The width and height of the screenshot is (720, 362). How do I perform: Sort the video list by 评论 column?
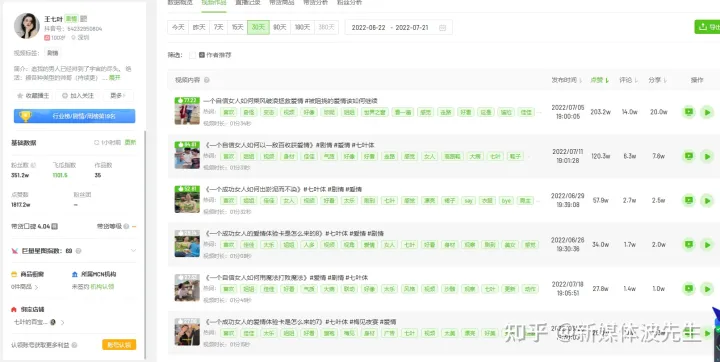point(628,80)
